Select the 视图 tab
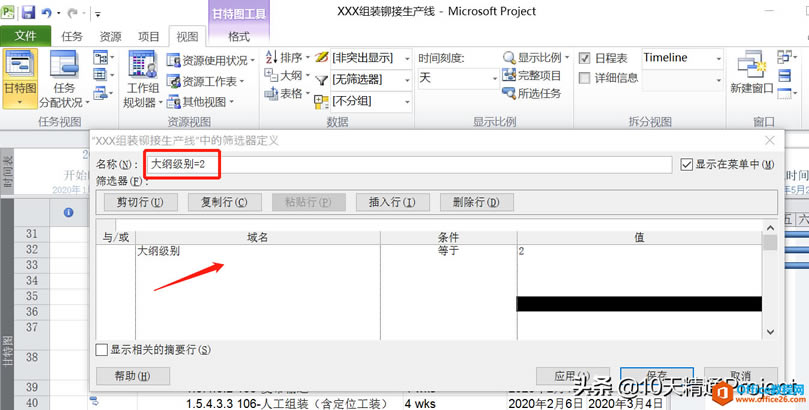Screen dimensions: 809x410 point(187,36)
